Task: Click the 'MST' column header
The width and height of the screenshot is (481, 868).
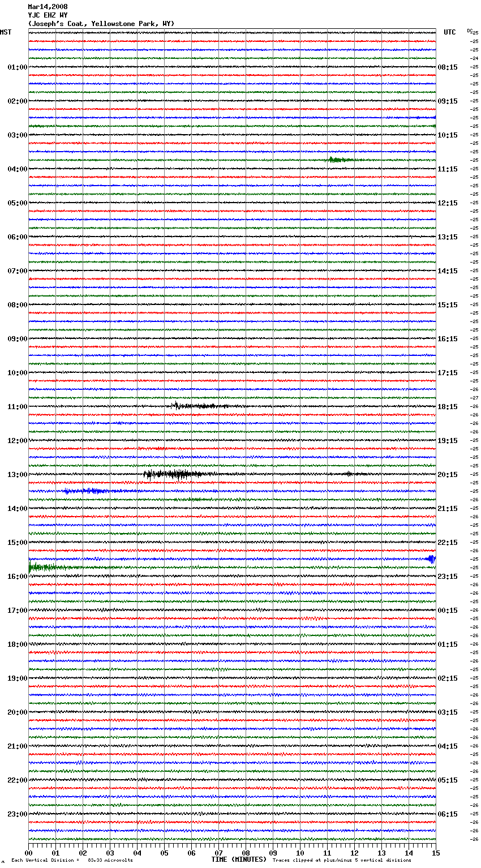Action: coord(6,32)
